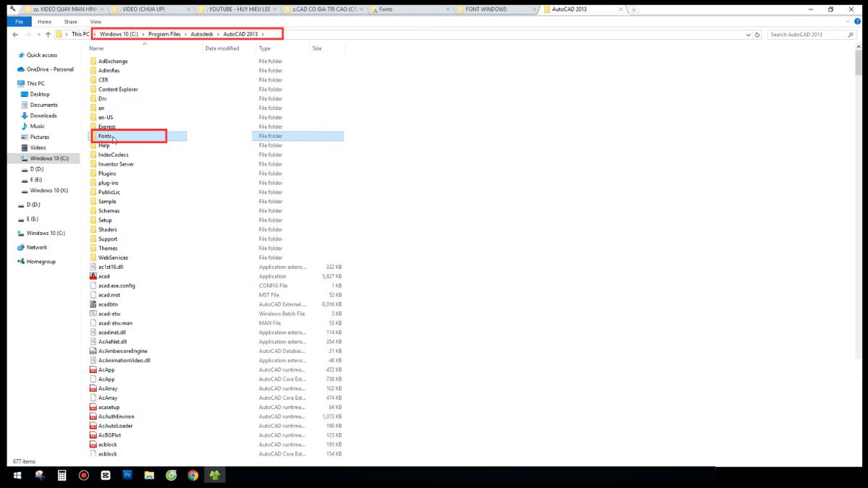The height and width of the screenshot is (488, 868).
Task: Open the File menu
Action: (x=19, y=22)
